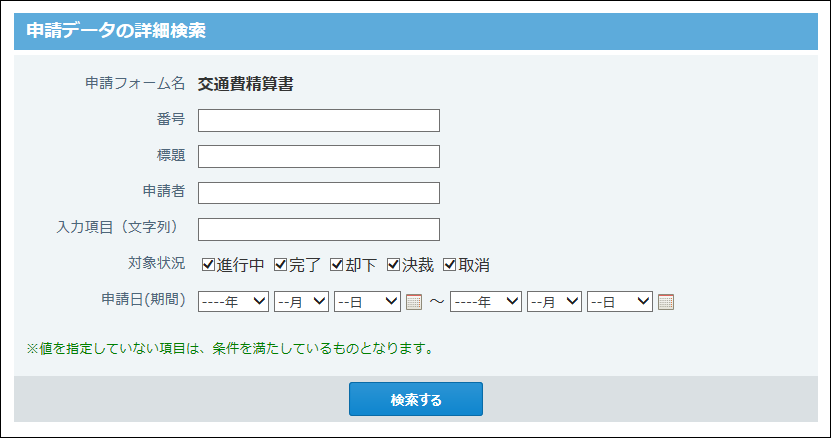This screenshot has width=831, height=438.
Task: Click the 対象状況 label
Action: point(156,262)
